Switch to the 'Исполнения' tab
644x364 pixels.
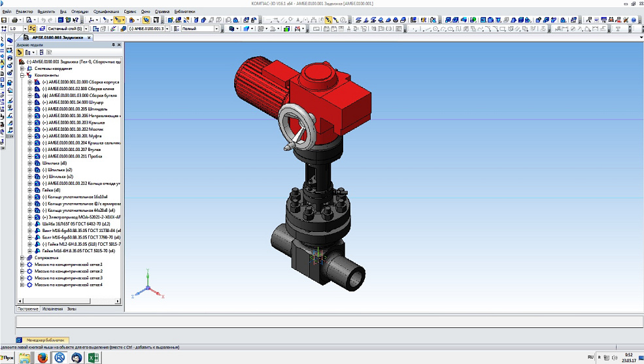pyautogui.click(x=53, y=308)
